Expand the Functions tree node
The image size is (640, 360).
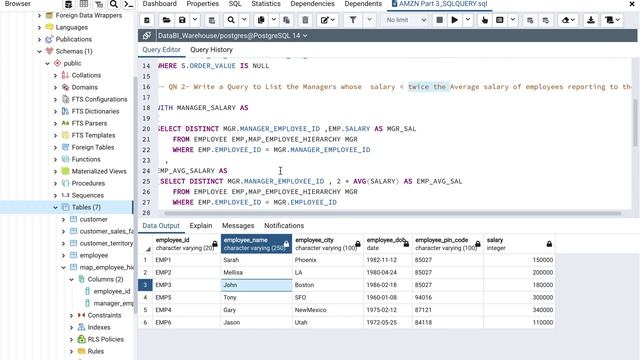click(56, 159)
